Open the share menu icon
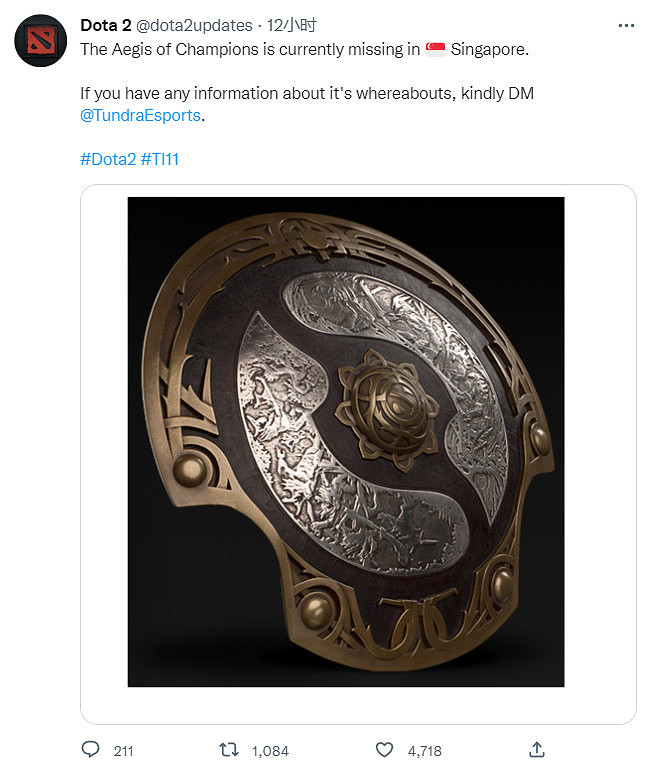 pos(536,749)
